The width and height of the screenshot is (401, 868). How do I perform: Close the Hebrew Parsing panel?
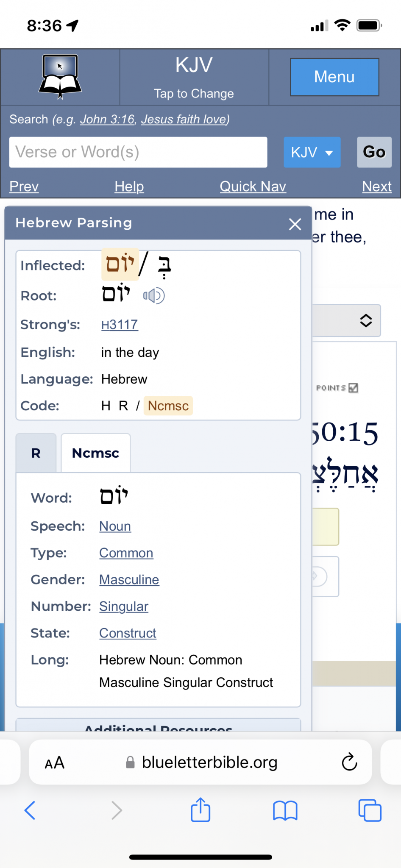pos(295,224)
